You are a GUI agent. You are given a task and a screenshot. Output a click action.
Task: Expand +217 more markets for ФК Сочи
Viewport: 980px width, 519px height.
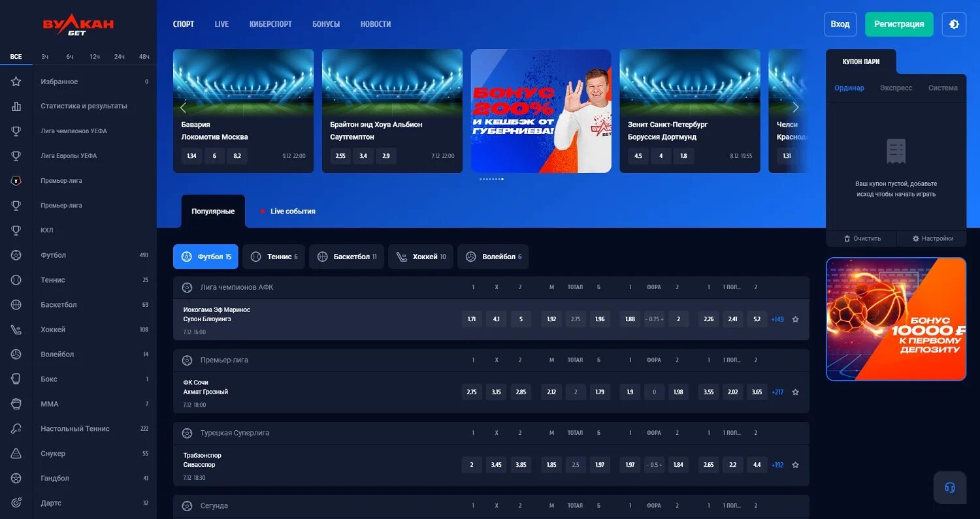(x=777, y=392)
